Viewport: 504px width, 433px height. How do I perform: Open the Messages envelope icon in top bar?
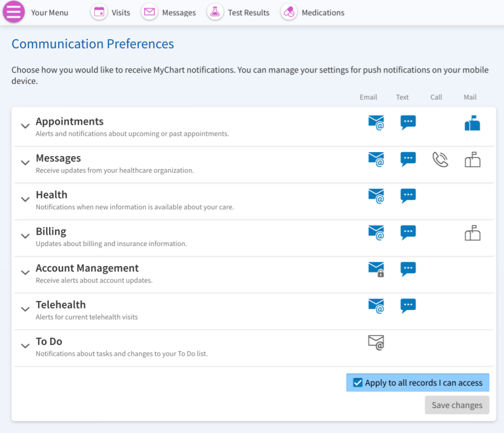(x=150, y=12)
